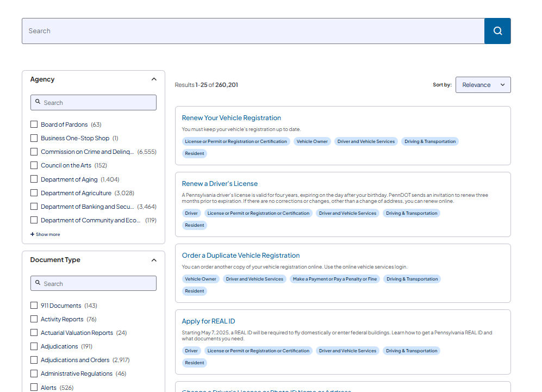Check the Board of Pardons checkbox
The image size is (542, 392).
[34, 124]
